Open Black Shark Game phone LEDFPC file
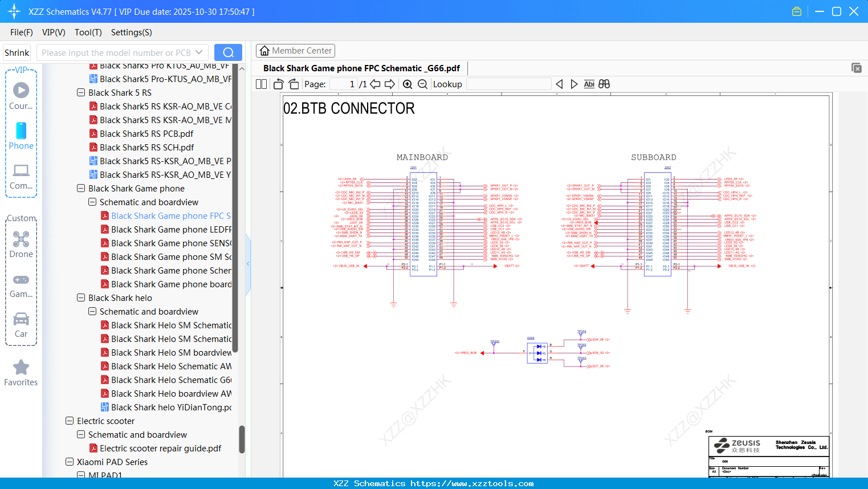 [166, 230]
